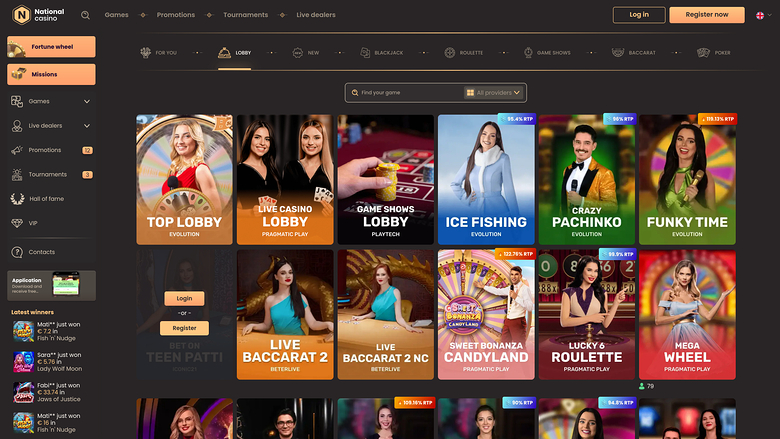780x439 pixels.
Task: Click the Log in button in header
Action: pyautogui.click(x=639, y=15)
